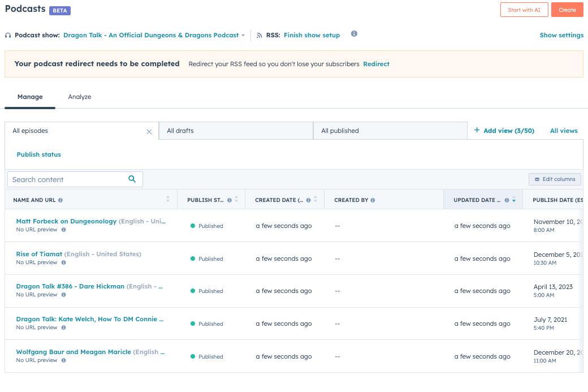Click the plus icon of Add view
588x392 pixels.
[x=477, y=130]
